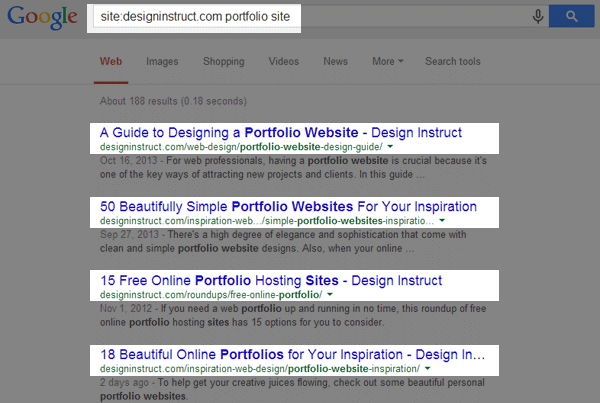Expand arrow next to portfolio-website-inspiration URL

[x=427, y=368]
